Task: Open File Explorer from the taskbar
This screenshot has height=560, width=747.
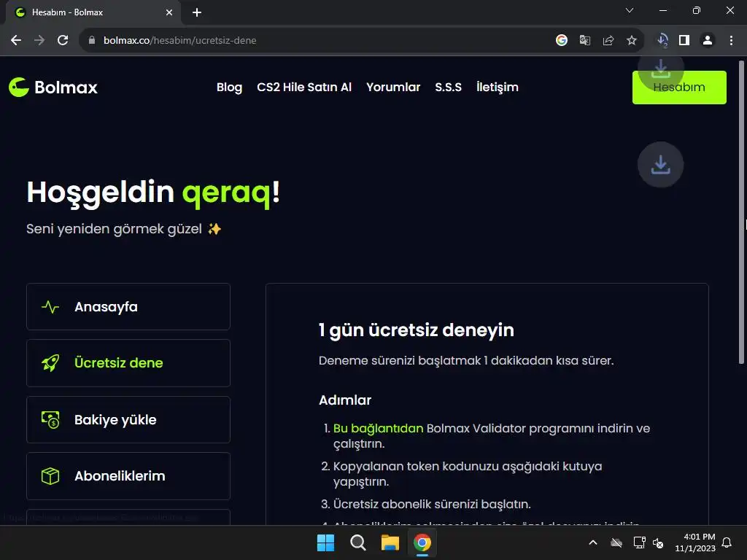Action: (390, 542)
